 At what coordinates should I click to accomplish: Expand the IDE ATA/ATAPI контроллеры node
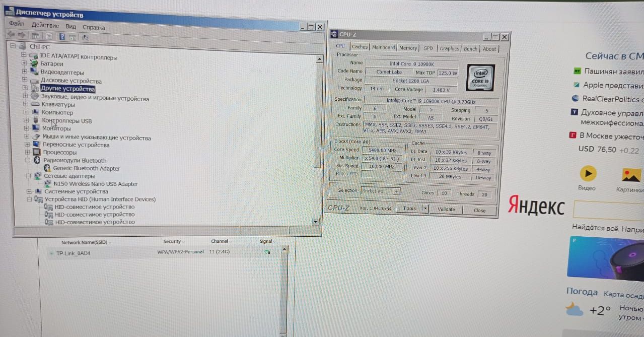point(24,55)
